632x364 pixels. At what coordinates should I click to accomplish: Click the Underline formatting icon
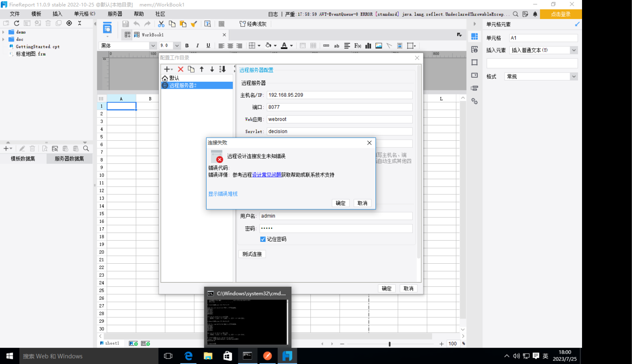point(208,46)
